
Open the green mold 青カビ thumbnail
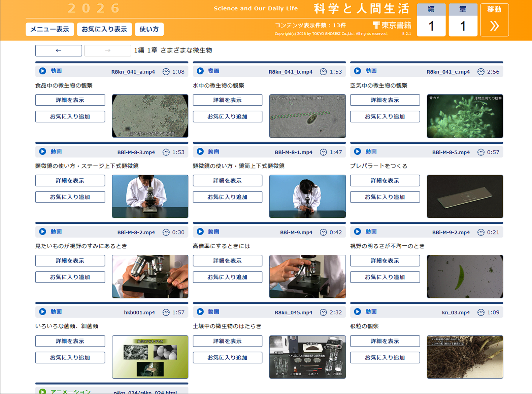[465, 116]
